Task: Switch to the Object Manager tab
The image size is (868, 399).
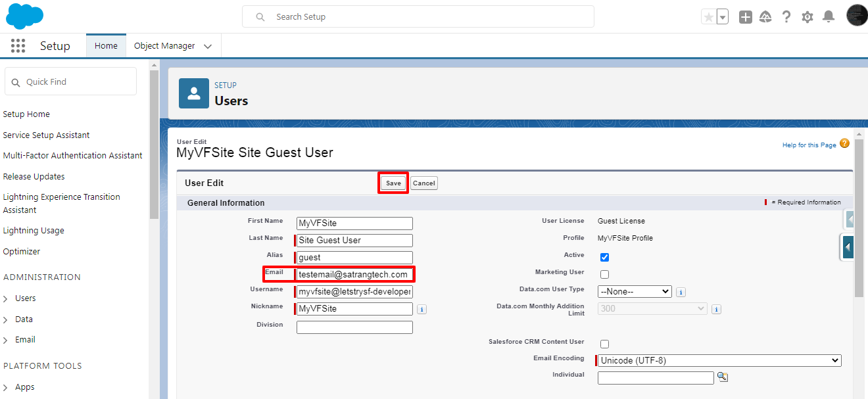Action: click(x=164, y=46)
